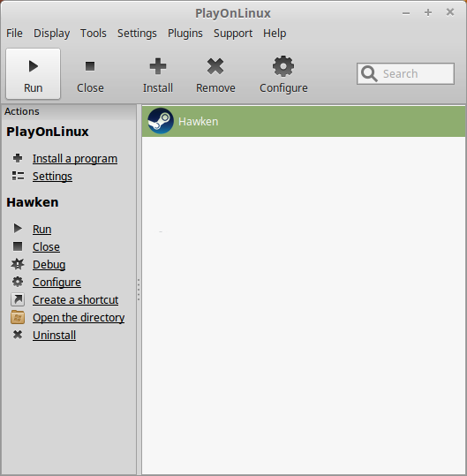Open the Tools menu

pyautogui.click(x=94, y=33)
